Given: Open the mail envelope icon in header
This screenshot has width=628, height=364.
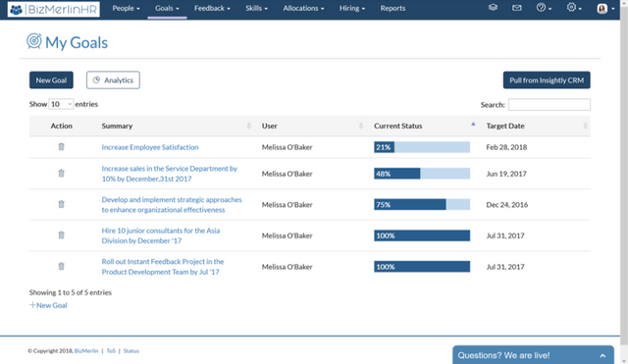Looking at the screenshot, I should (517, 8).
